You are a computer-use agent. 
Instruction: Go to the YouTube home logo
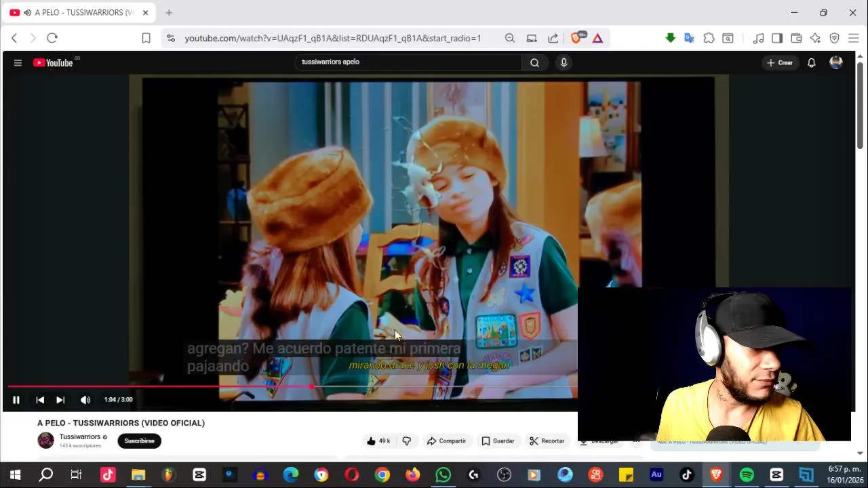53,63
